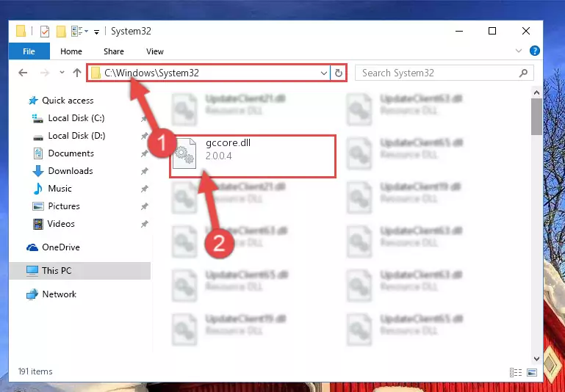Click the file list vertical scrollbar thumb
This screenshot has width=565, height=392.
536,117
